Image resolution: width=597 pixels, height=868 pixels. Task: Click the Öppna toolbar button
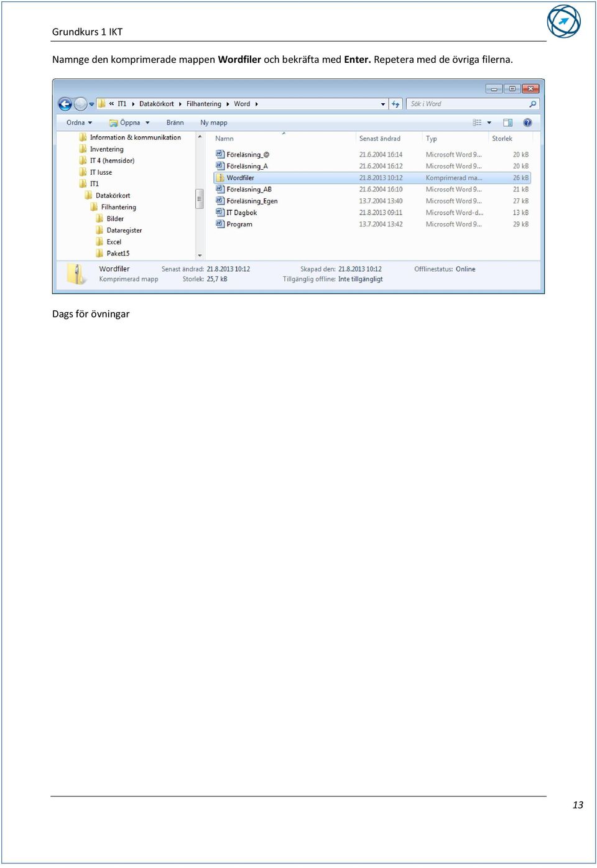pos(124,122)
